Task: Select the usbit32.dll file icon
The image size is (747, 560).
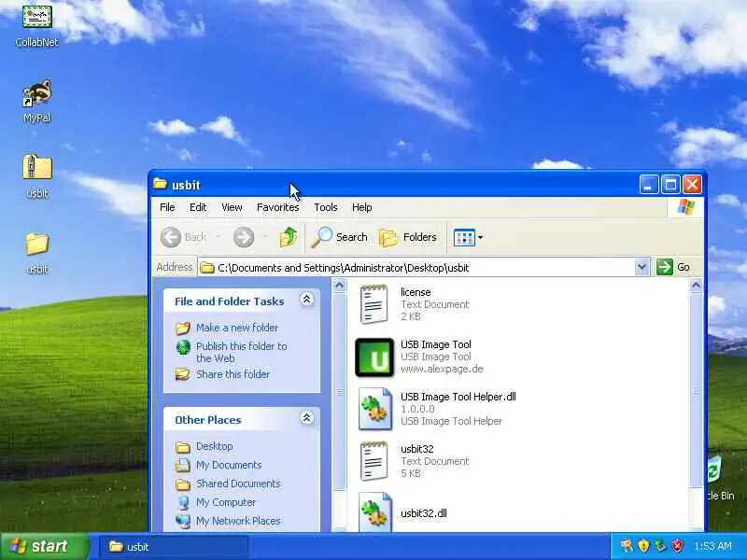Action: pos(375,511)
